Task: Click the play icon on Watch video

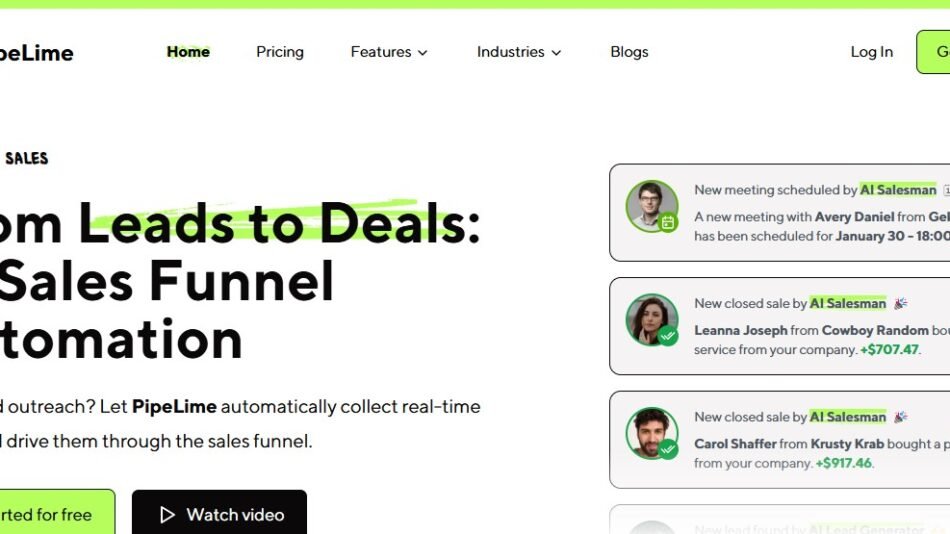Action: (167, 515)
